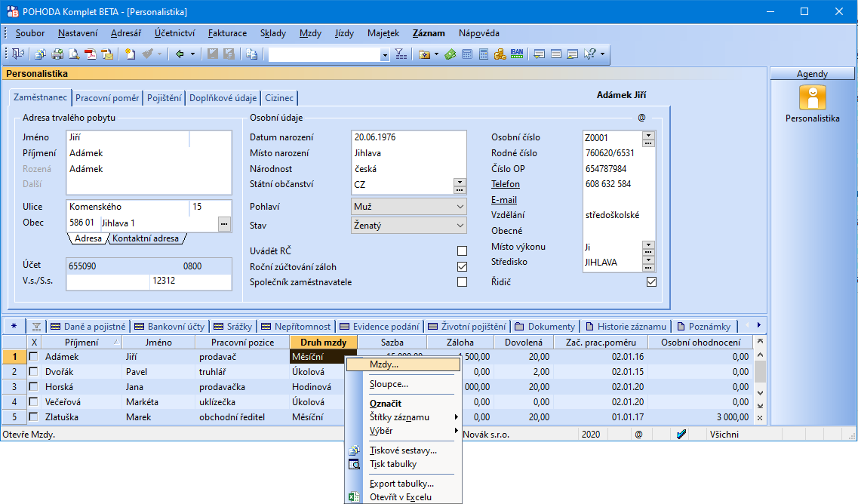Viewport: 858px width, 504px height.
Task: Click the IBAN toolbar icon
Action: pos(517,54)
